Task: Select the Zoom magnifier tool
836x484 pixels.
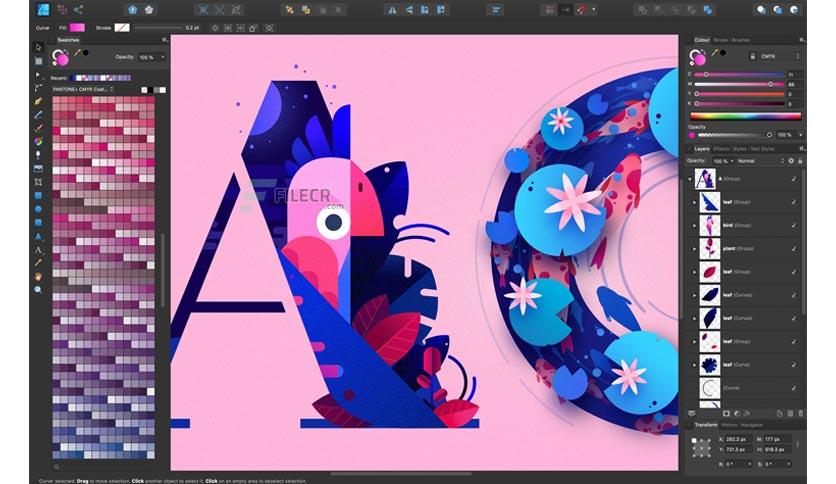Action: point(38,290)
